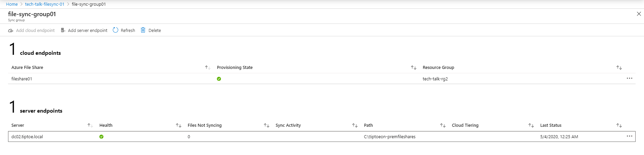Go to Home breadcrumb link
Screen dimensions: 644x155
tap(12, 4)
